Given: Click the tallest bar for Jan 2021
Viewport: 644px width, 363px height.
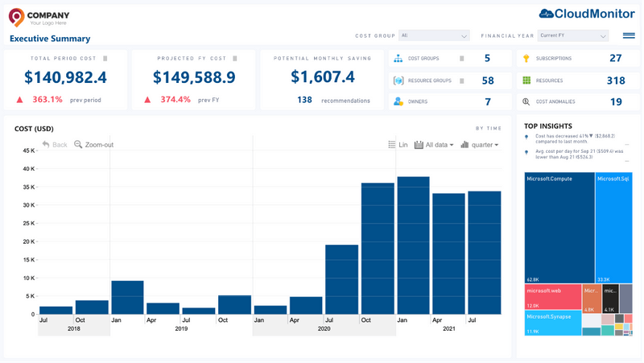Looking at the screenshot, I should coord(413,245).
